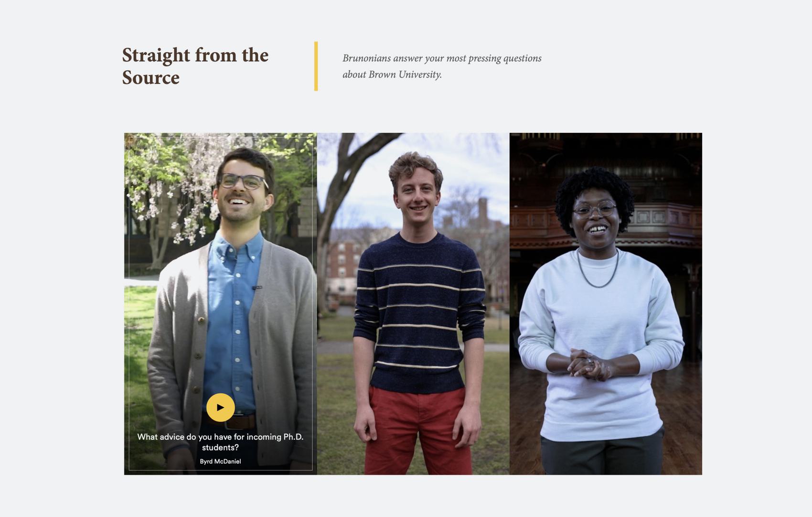Click the Byrd McDaniel name label
The width and height of the screenshot is (812, 517).
tap(220, 462)
